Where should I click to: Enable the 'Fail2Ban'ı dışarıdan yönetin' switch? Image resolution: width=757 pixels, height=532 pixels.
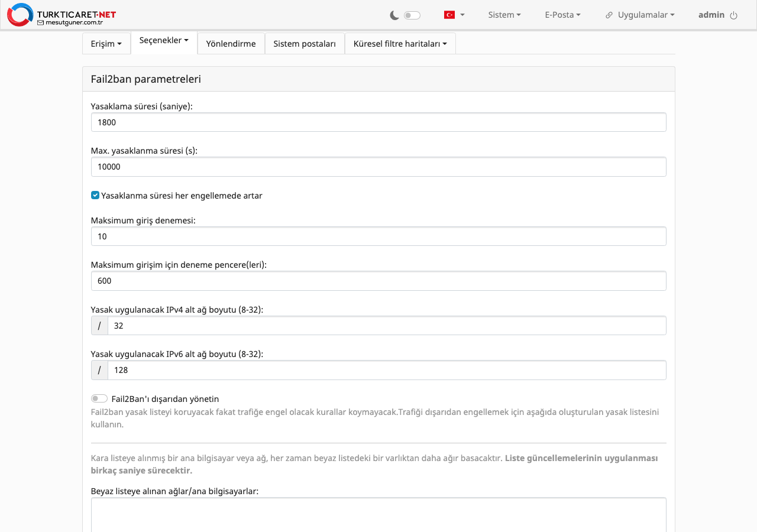(99, 398)
